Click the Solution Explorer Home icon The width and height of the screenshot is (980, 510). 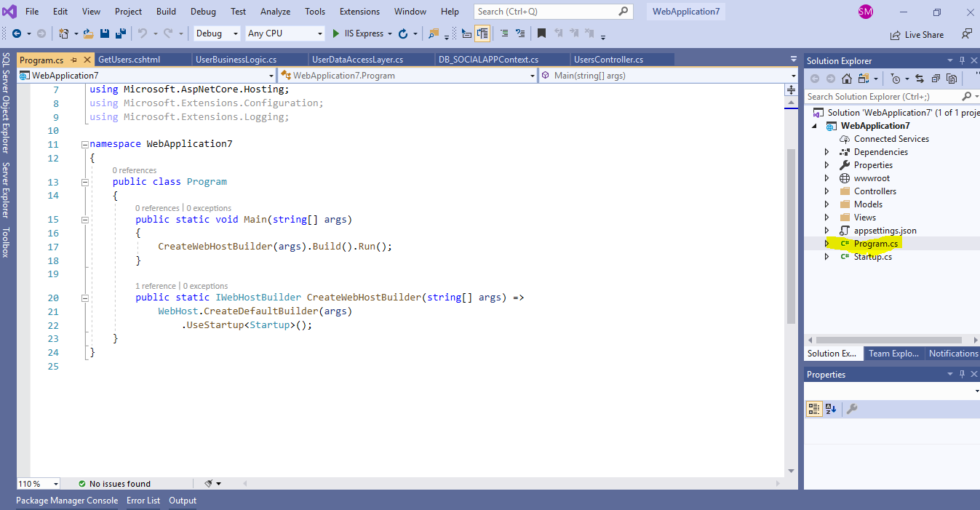(846, 79)
